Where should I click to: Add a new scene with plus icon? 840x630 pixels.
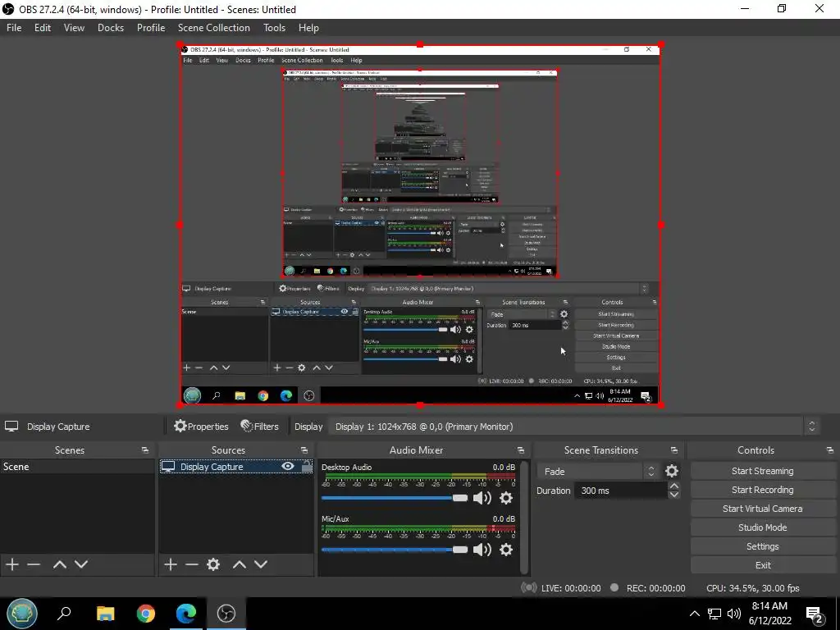[12, 564]
